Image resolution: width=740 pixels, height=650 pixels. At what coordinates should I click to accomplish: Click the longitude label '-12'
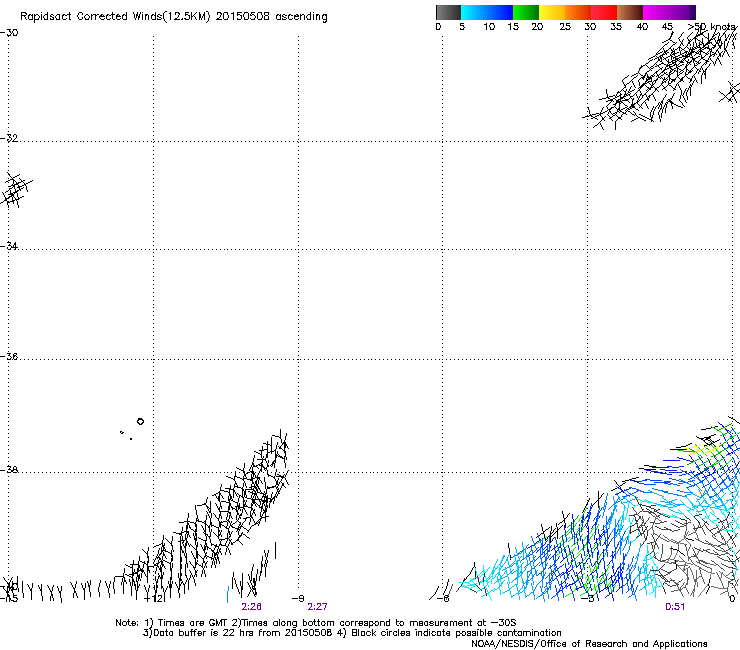coord(153,599)
